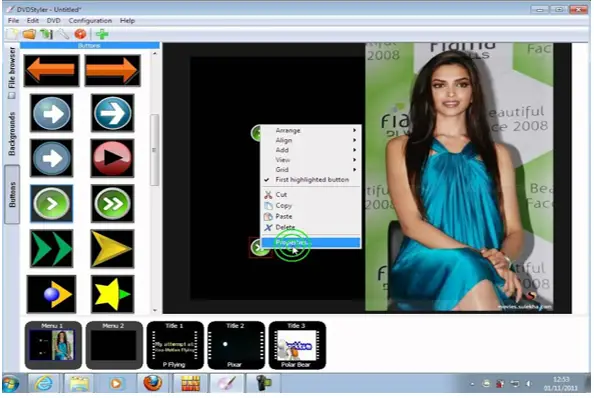Click the taskbar clock showing 12:53
This screenshot has width=594, height=398.
coord(561,384)
